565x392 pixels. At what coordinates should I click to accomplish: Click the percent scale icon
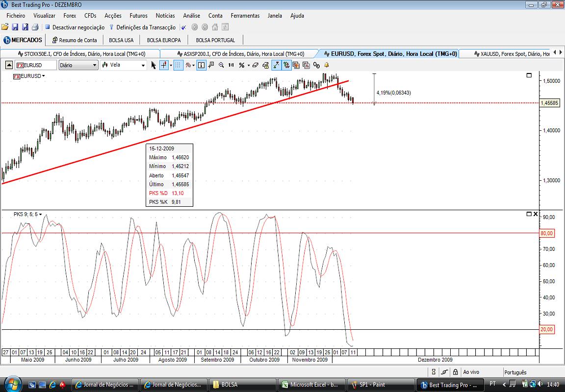tap(241, 65)
